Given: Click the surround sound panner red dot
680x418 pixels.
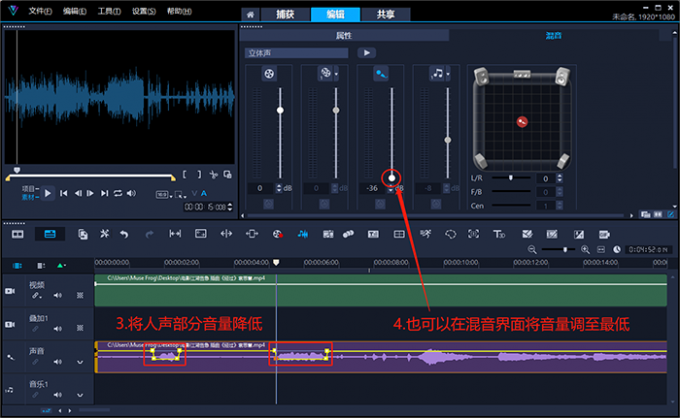Looking at the screenshot, I should pyautogui.click(x=522, y=122).
